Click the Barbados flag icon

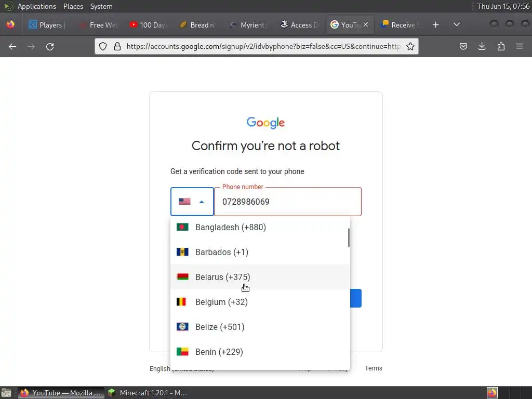(182, 252)
